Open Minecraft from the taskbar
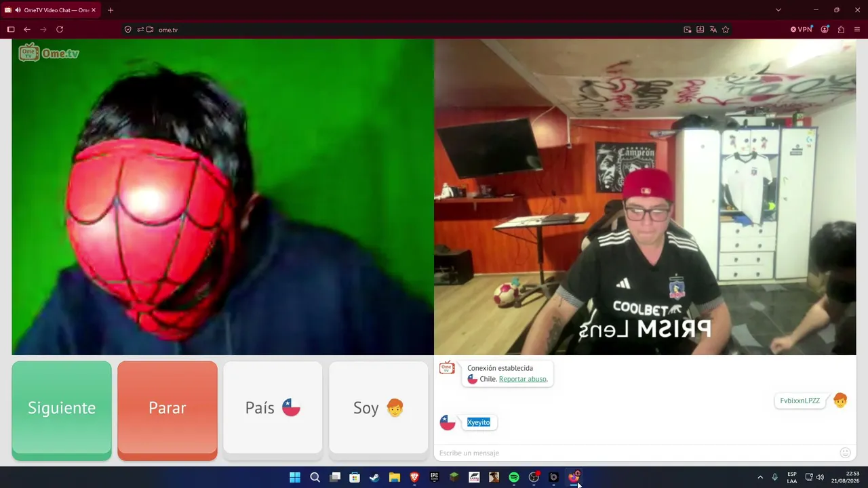Screen dimensions: 868x488 454,477
